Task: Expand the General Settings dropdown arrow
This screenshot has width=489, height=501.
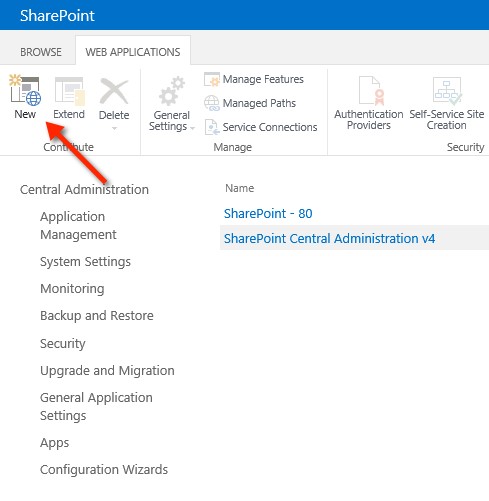Action: pos(192,128)
